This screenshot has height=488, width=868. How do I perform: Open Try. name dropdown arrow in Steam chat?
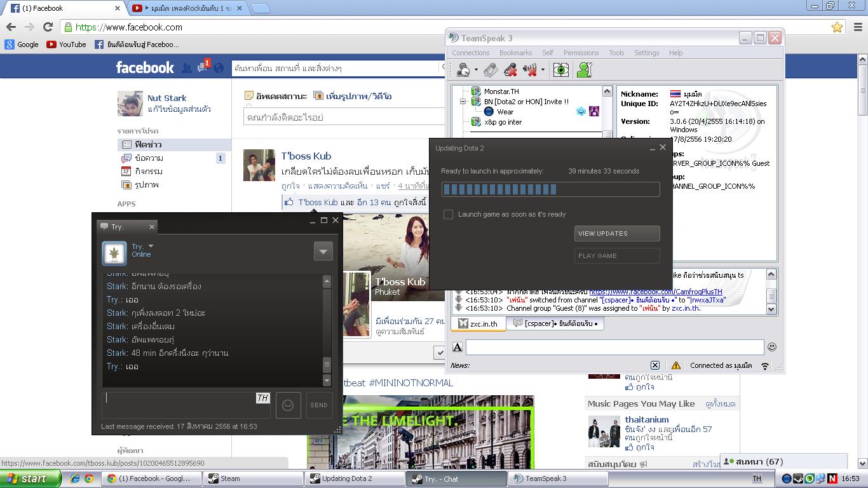click(x=151, y=246)
